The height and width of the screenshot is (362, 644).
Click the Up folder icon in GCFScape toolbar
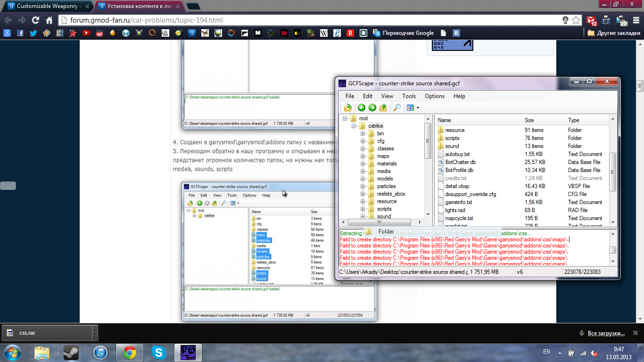tap(383, 107)
